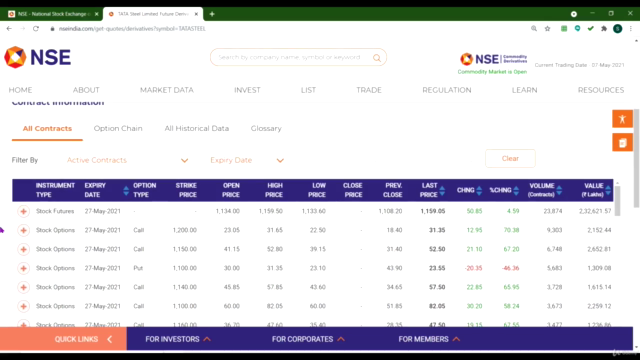The height and width of the screenshot is (360, 640).
Task: Expand the 1,140.00 Call option row
Action: (24, 287)
